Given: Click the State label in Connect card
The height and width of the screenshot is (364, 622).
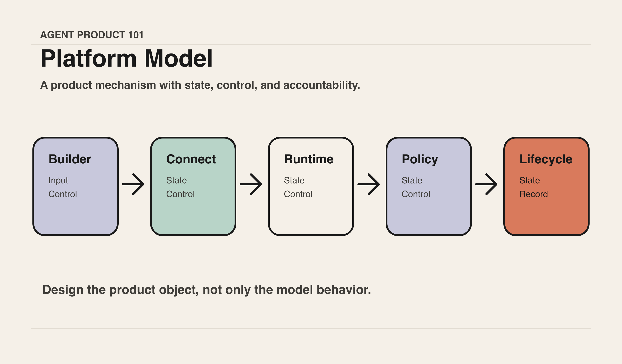Looking at the screenshot, I should (x=176, y=180).
